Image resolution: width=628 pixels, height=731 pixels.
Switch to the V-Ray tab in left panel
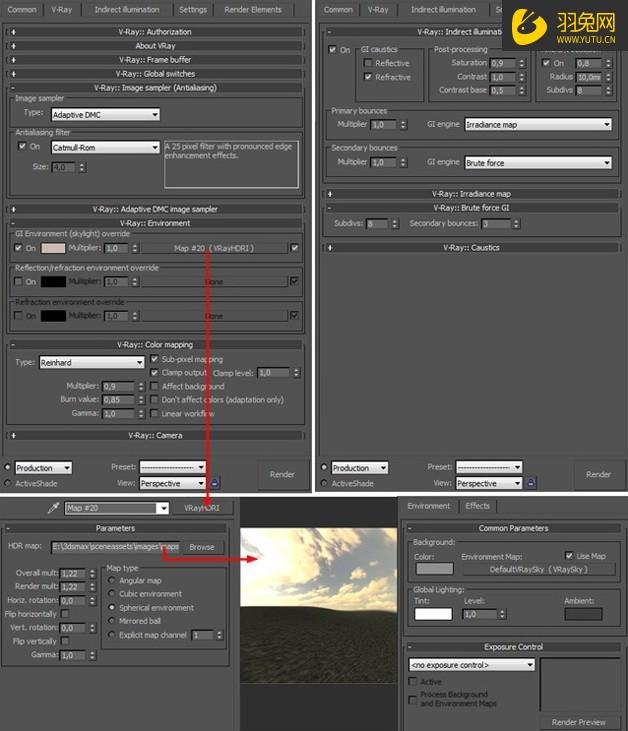(62, 9)
